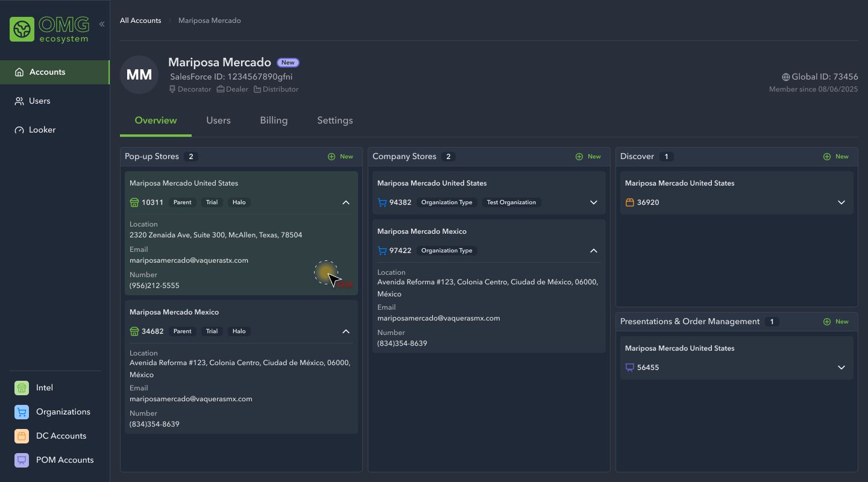Viewport: 868px width, 482px height.
Task: Click the Pop-up Stores count badge
Action: [191, 157]
